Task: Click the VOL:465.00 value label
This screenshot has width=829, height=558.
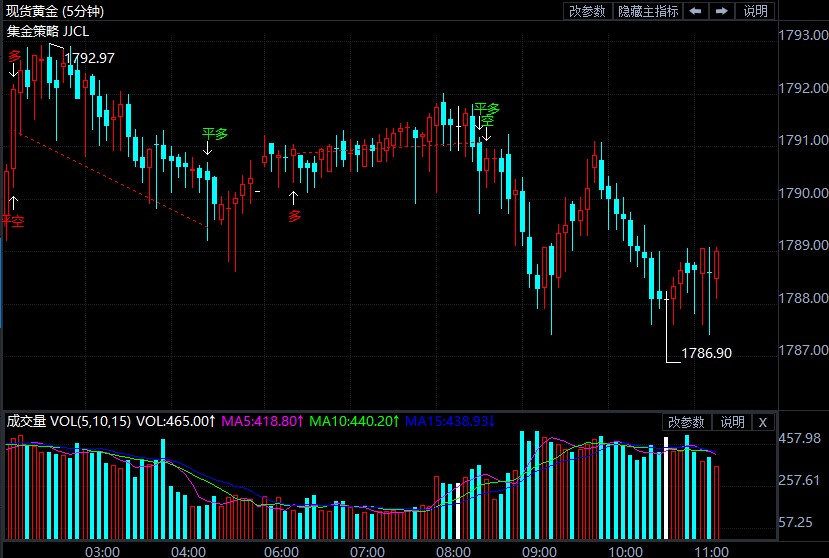Action: coord(176,422)
